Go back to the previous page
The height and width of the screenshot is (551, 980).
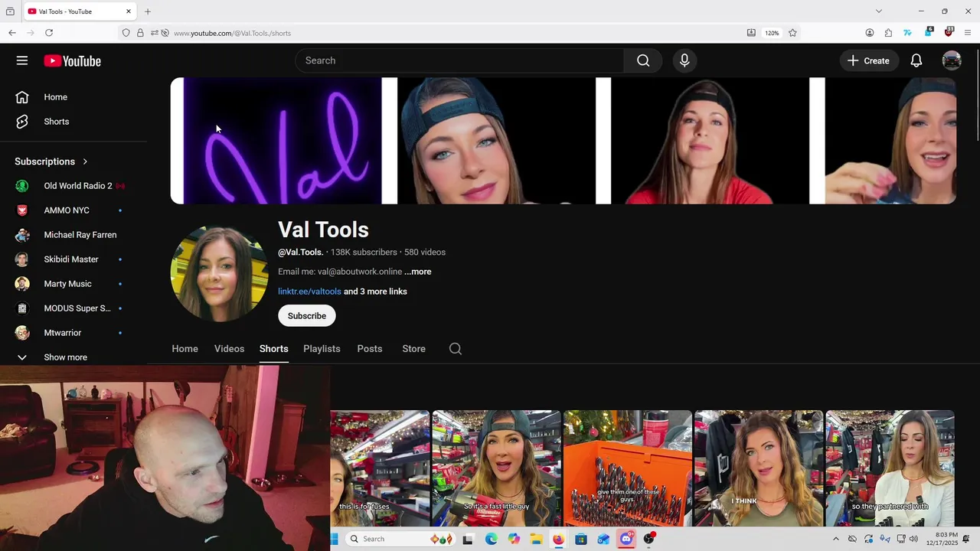click(x=12, y=33)
